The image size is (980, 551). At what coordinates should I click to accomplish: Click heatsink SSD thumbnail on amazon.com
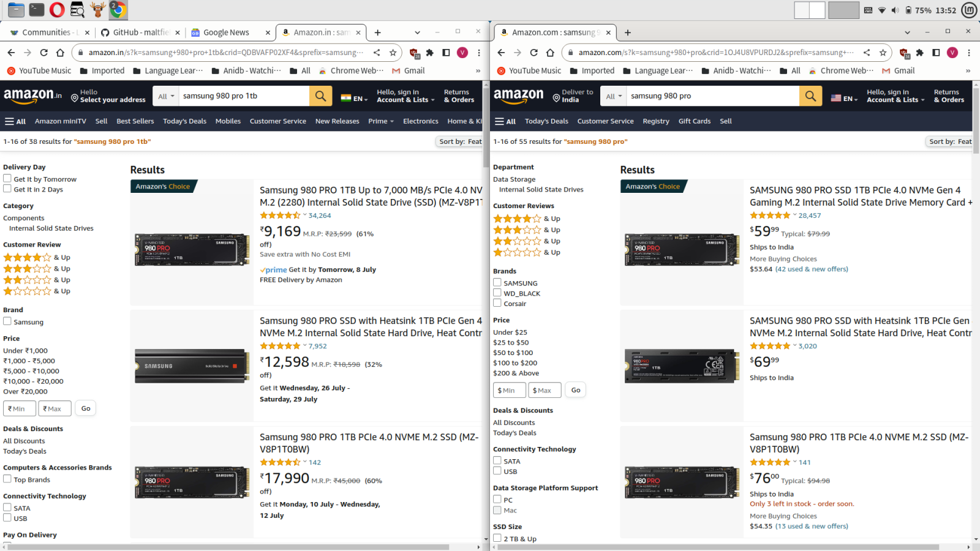(x=682, y=366)
